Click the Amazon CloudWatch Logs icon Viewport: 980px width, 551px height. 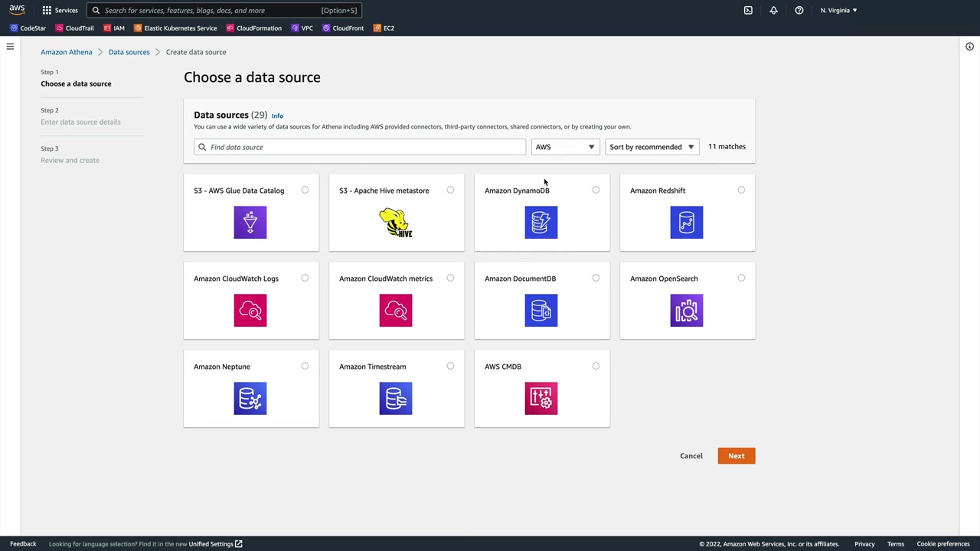coord(250,310)
